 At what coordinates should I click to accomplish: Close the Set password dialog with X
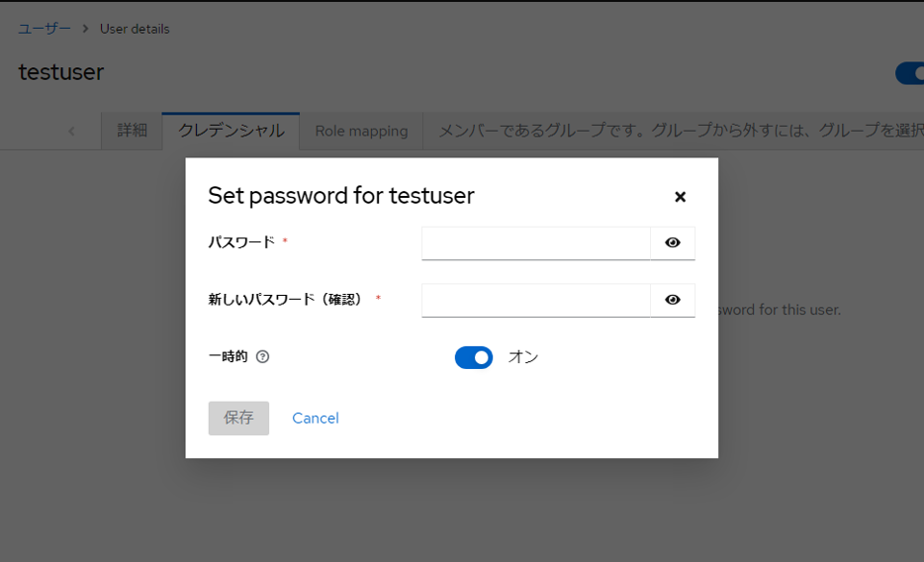coord(680,197)
